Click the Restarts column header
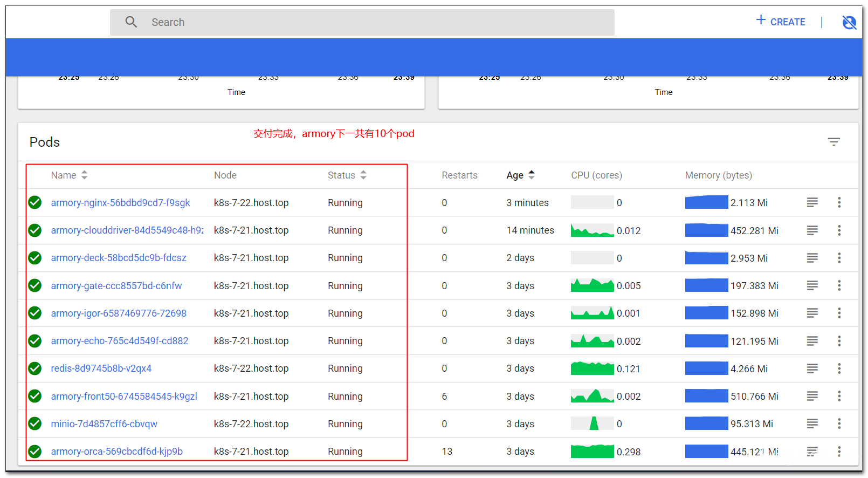This screenshot has width=868, height=478. tap(459, 175)
